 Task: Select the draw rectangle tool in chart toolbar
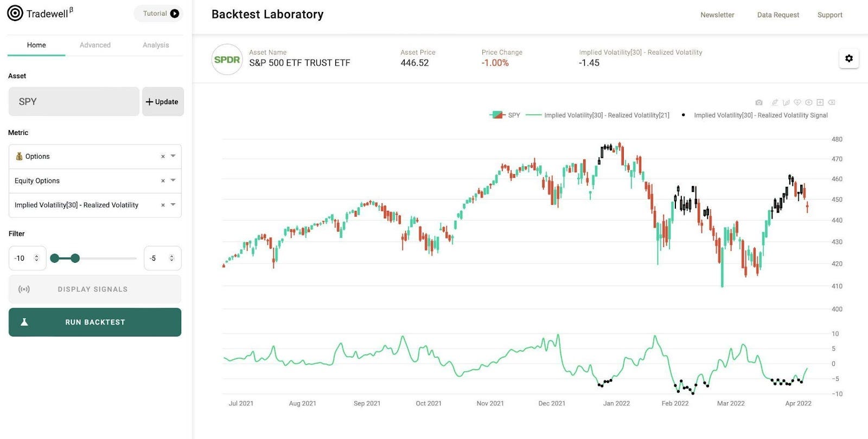tap(820, 102)
